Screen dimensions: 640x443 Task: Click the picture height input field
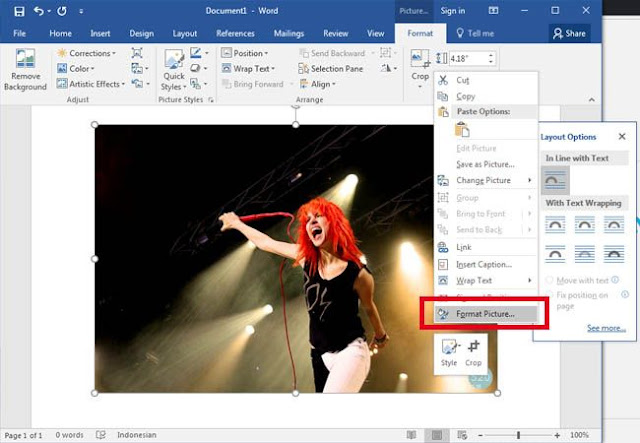(468, 58)
